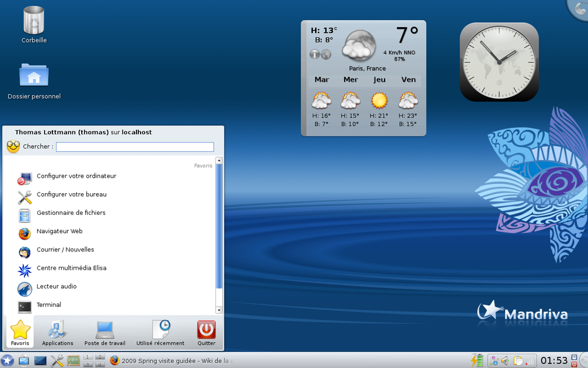Open Gestionnaire de fichiers entry

click(x=71, y=213)
